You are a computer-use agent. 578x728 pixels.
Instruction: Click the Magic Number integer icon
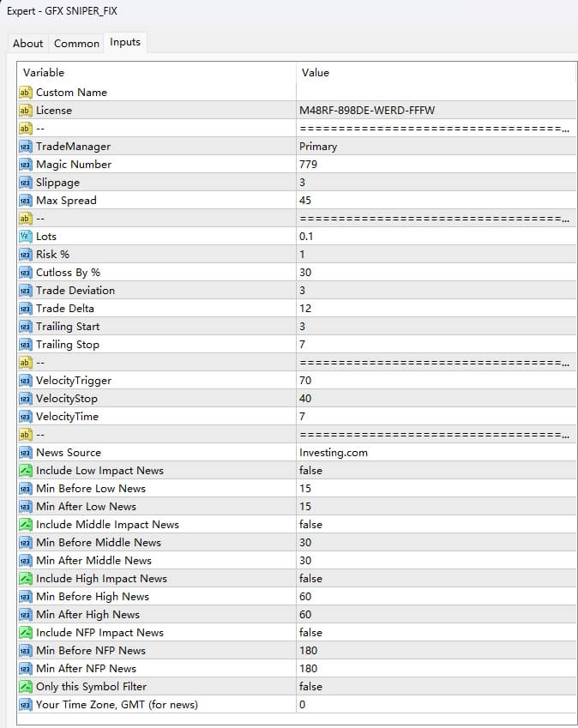pyautogui.click(x=25, y=165)
